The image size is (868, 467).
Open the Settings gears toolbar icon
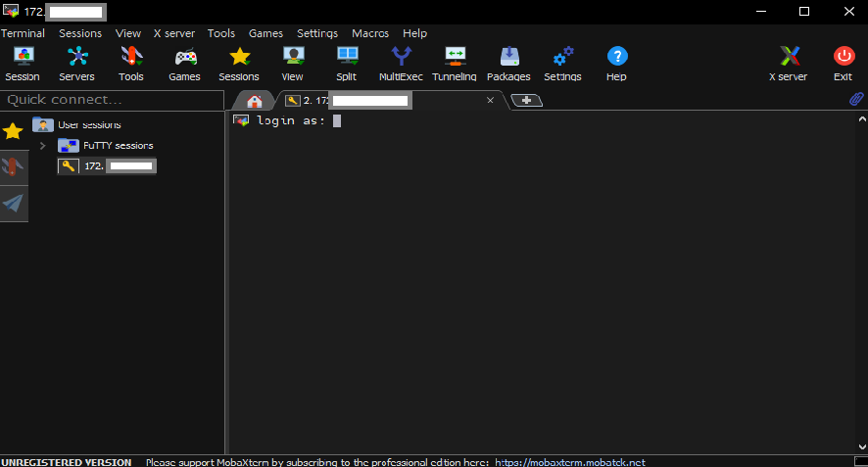563,64
